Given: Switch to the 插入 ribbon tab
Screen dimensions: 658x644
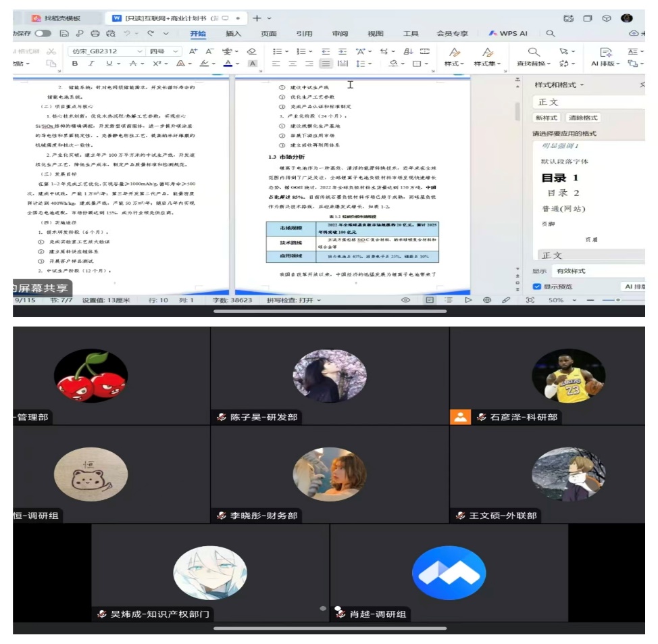Looking at the screenshot, I should 233,33.
